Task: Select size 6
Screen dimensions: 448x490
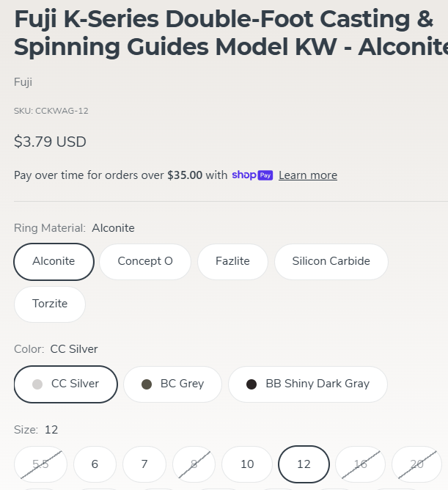Action: coord(95,464)
